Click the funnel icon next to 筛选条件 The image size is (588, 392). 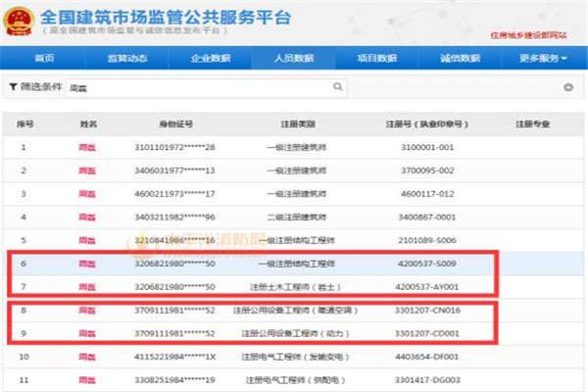tap(12, 88)
